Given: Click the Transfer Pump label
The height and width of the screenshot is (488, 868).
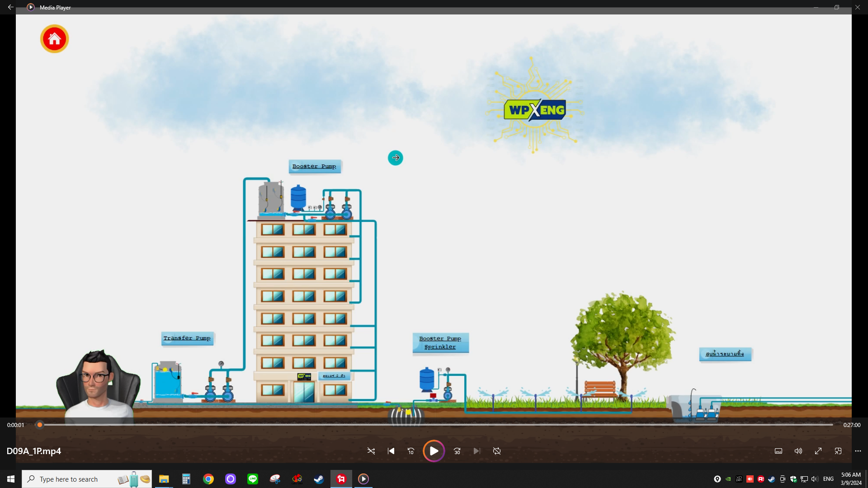Looking at the screenshot, I should pos(187,338).
